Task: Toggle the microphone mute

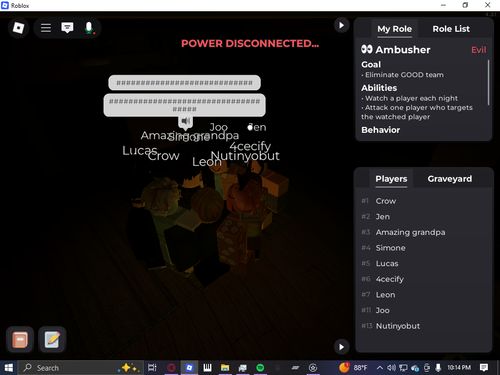Action: (x=89, y=28)
